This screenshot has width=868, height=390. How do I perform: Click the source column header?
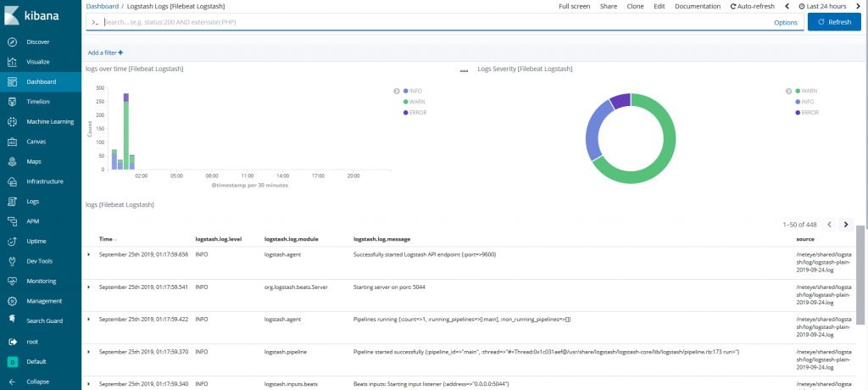804,239
